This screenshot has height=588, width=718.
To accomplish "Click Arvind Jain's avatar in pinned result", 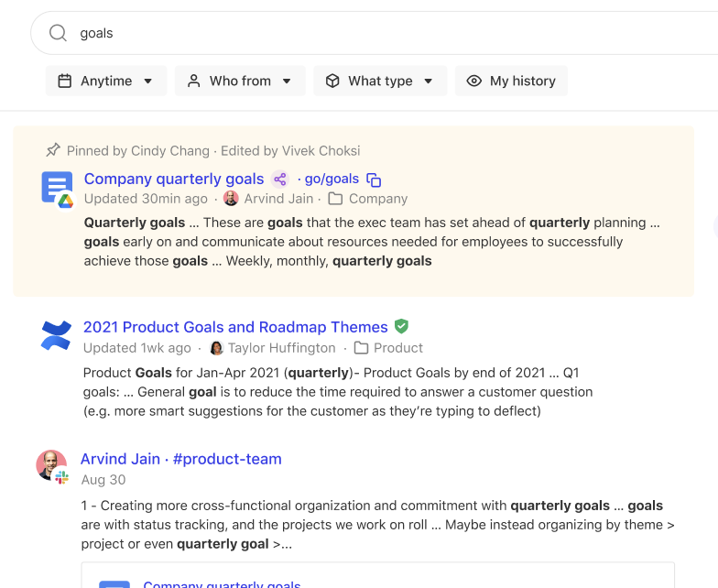I will click(231, 198).
